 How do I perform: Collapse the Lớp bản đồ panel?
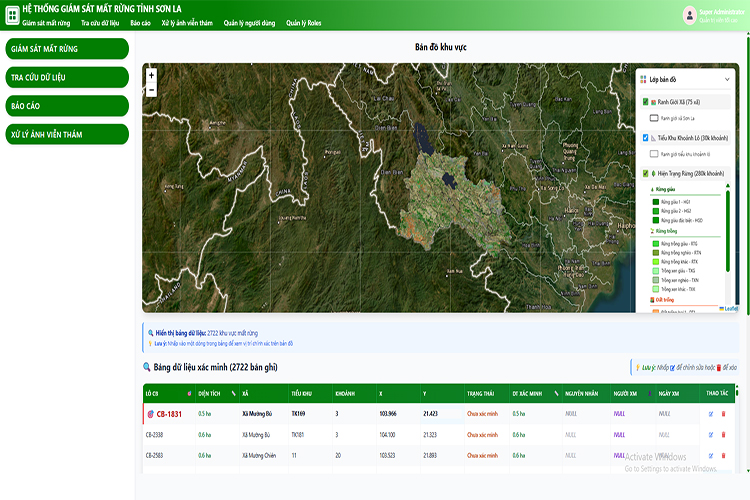[x=728, y=79]
